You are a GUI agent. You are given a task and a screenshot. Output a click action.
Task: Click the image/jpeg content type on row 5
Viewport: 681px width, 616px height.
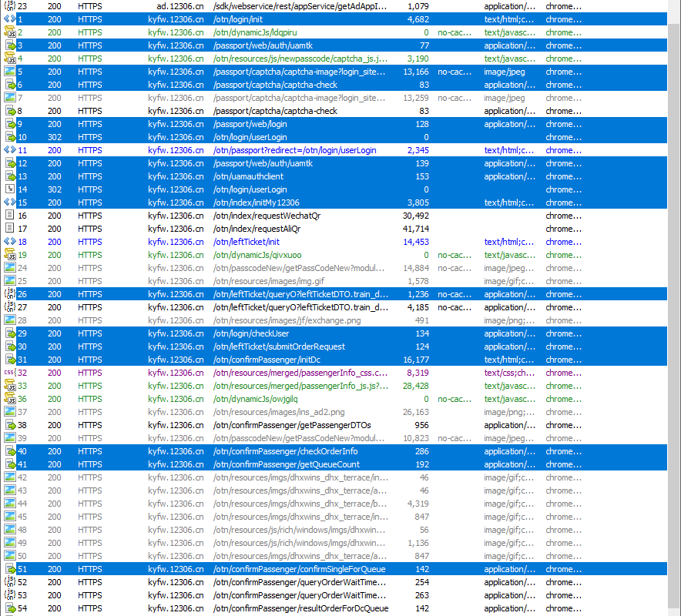[505, 72]
